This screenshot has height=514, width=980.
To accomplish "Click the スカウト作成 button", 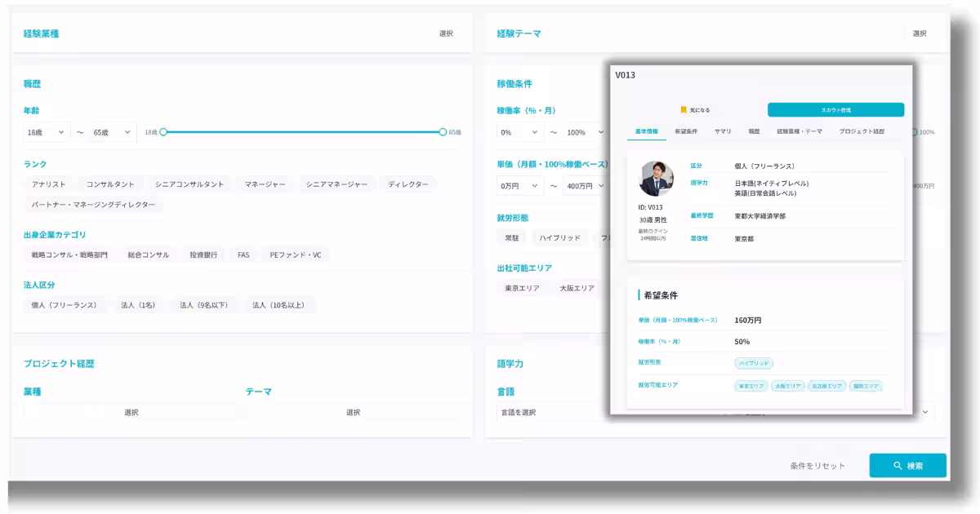I will [x=835, y=109].
